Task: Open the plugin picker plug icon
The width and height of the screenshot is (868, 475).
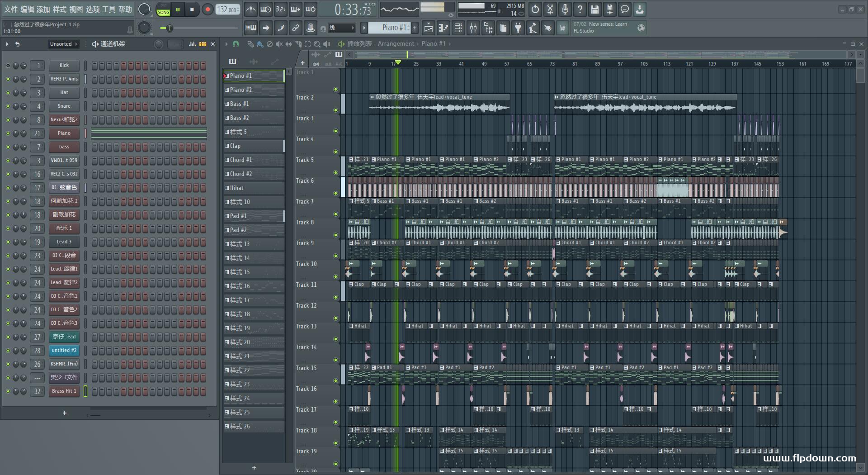Action: 518,28
